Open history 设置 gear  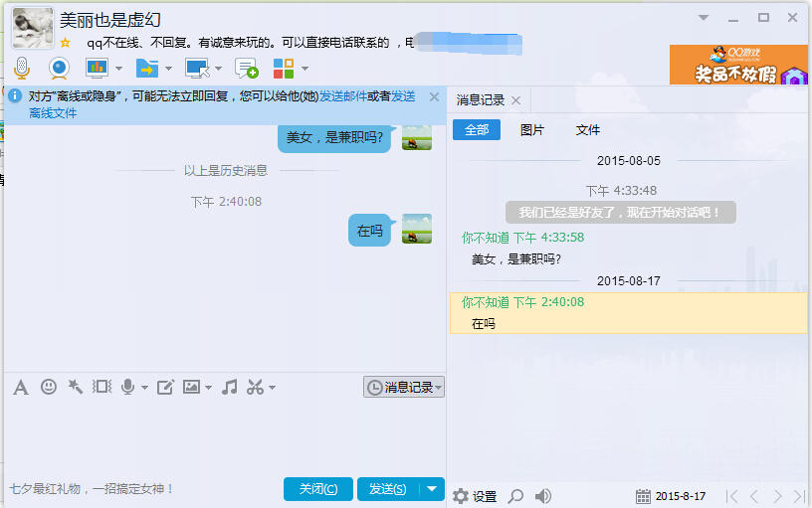coord(475,496)
